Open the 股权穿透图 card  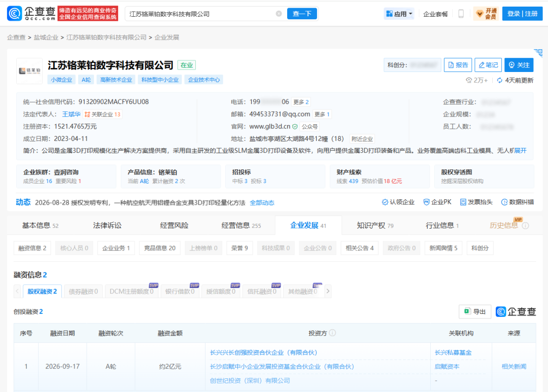(x=484, y=176)
